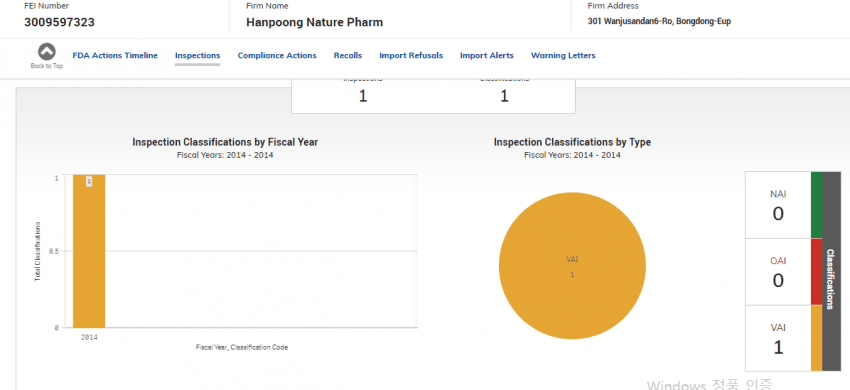This screenshot has height=390, width=850.
Task: Click the FEI number 3009597323
Action: [x=60, y=22]
